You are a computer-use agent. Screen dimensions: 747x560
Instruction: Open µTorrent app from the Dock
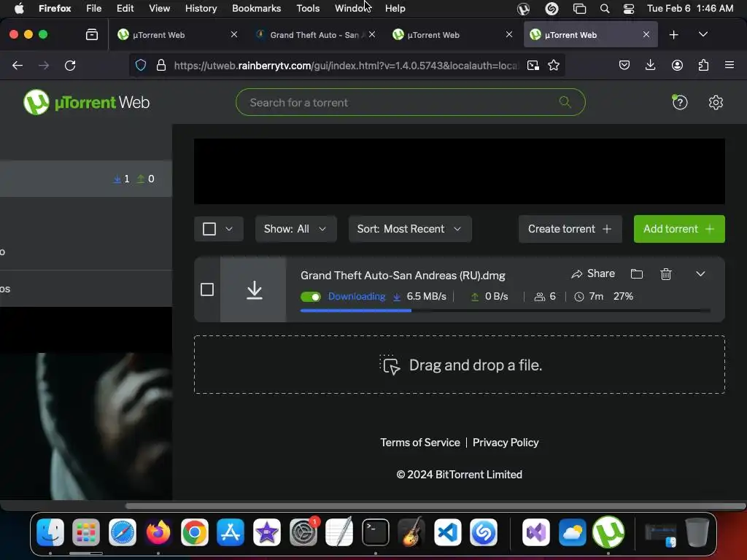point(608,532)
